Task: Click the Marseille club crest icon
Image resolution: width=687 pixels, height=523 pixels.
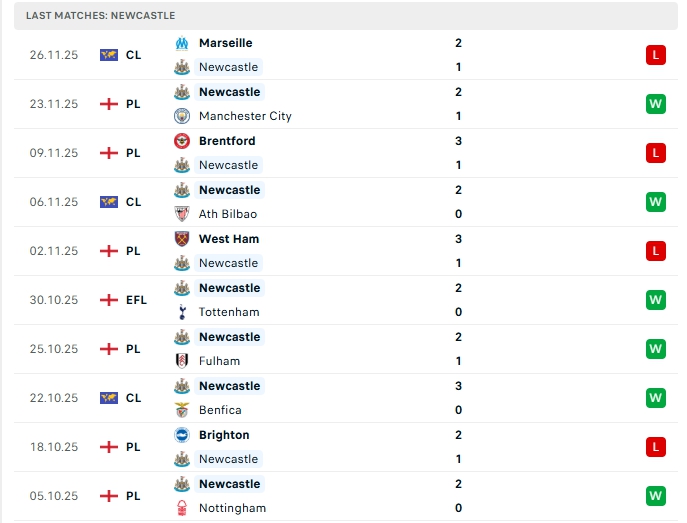Action: 182,43
